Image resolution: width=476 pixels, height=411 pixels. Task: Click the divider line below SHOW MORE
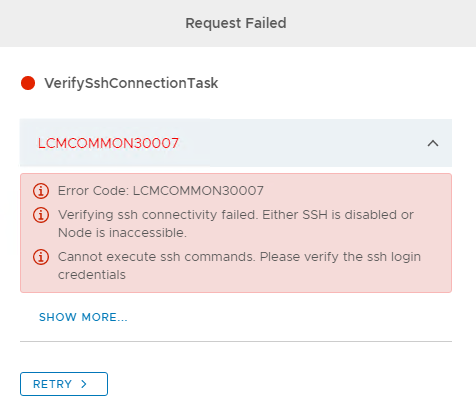236,341
